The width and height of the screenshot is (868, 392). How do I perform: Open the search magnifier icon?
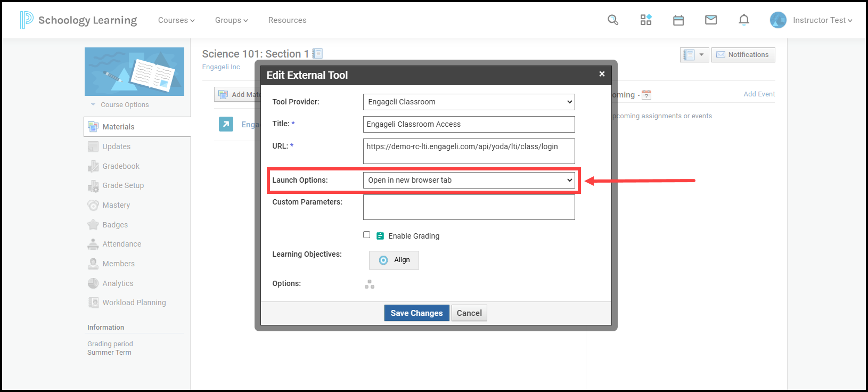[613, 20]
